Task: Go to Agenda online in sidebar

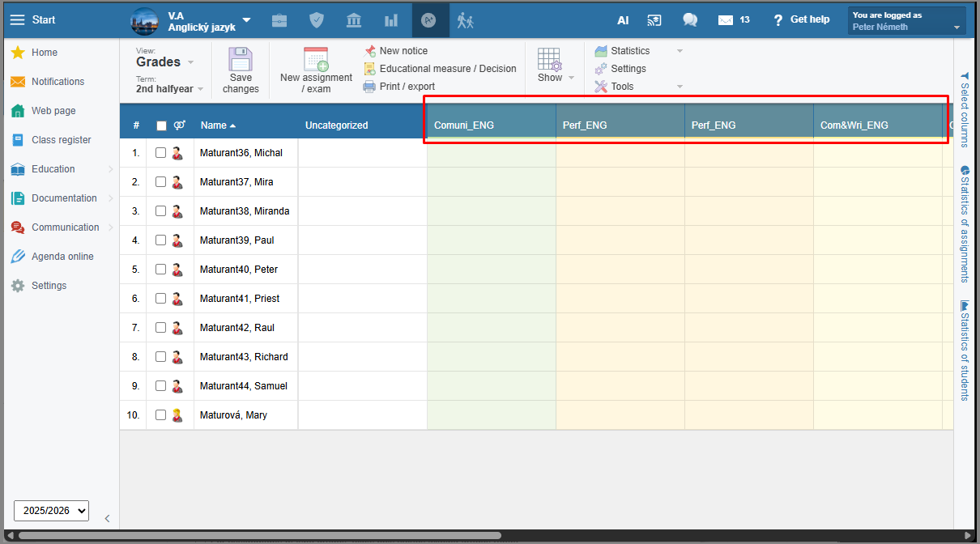Action: click(62, 257)
